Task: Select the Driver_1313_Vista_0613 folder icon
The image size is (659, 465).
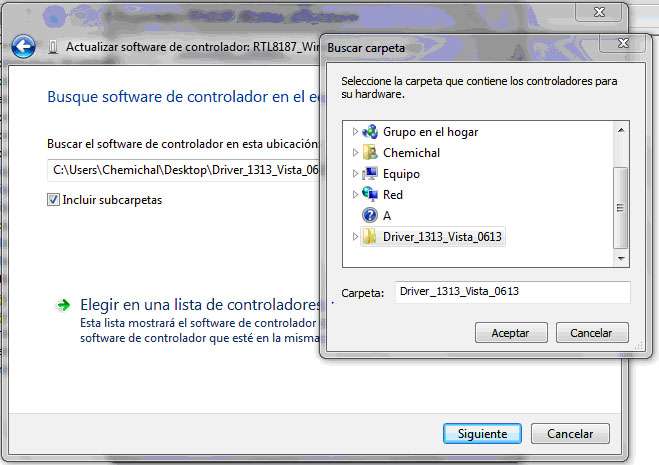Action: [x=370, y=237]
